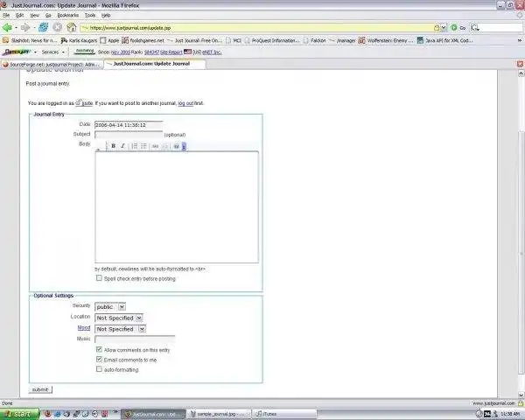525x420 pixels.
Task: Open the Edit menu
Action: 20,16
